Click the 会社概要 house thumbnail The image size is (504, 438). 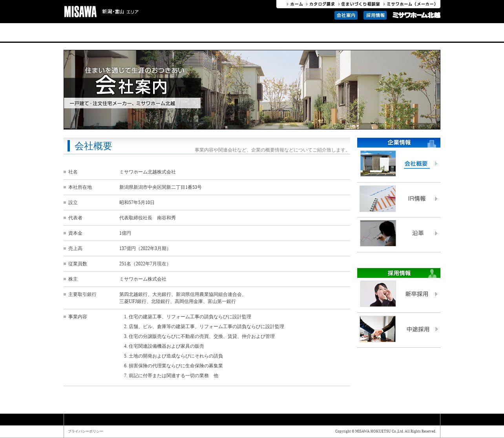[378, 163]
